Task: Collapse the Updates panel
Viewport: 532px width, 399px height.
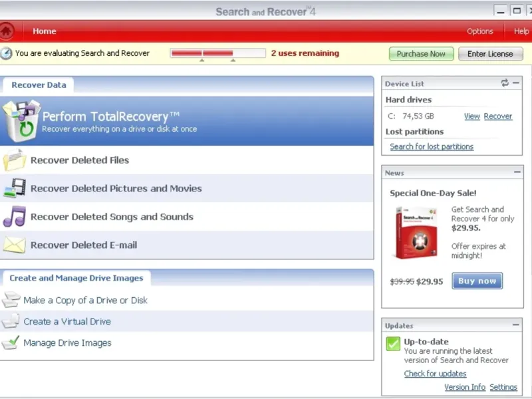Action: click(x=516, y=325)
